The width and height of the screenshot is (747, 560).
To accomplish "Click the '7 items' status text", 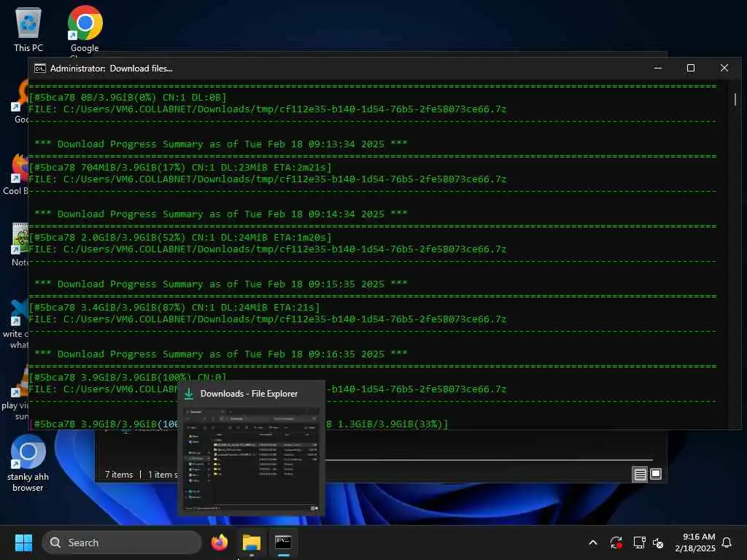I will (119, 474).
